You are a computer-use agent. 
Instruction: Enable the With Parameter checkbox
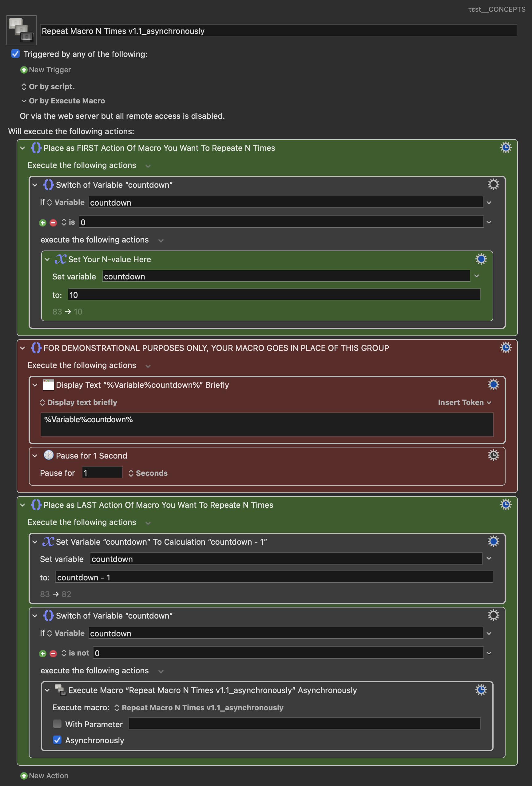57,724
